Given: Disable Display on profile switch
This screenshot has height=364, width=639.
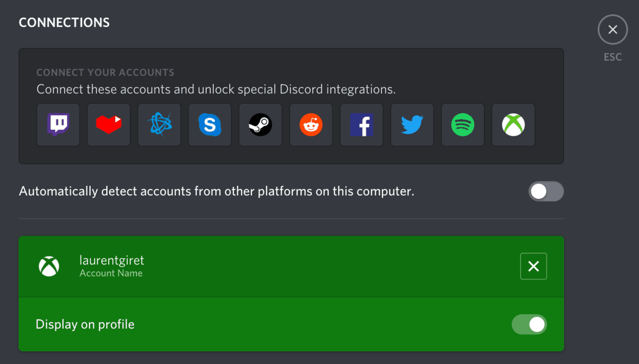Looking at the screenshot, I should (529, 325).
